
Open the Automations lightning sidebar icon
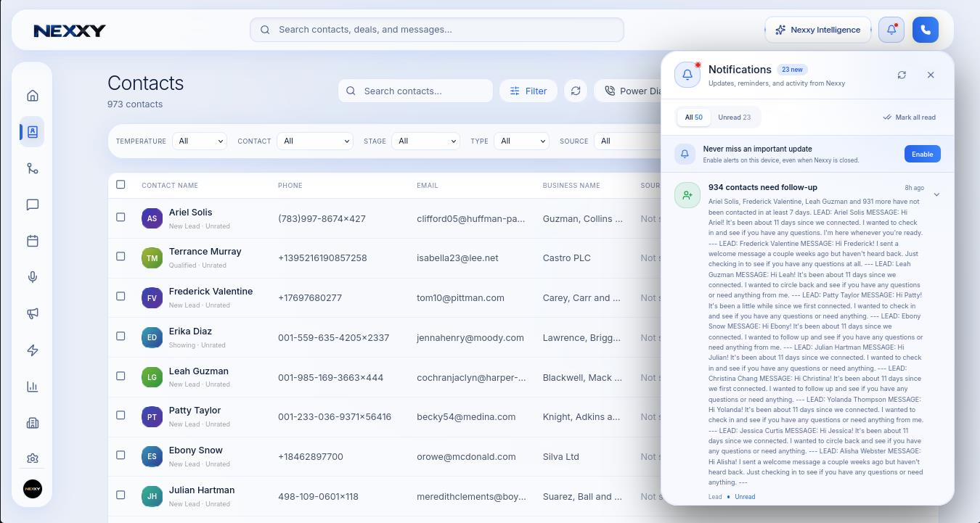pos(32,350)
